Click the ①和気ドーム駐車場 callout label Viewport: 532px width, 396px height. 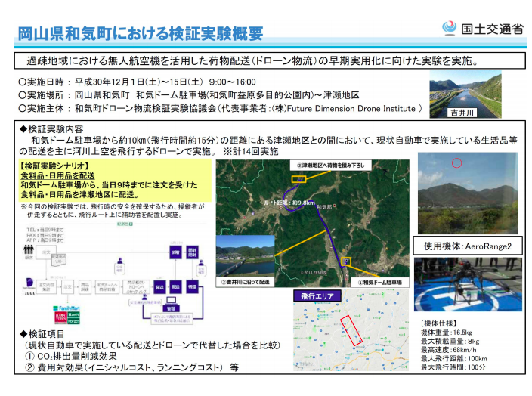[x=379, y=283]
